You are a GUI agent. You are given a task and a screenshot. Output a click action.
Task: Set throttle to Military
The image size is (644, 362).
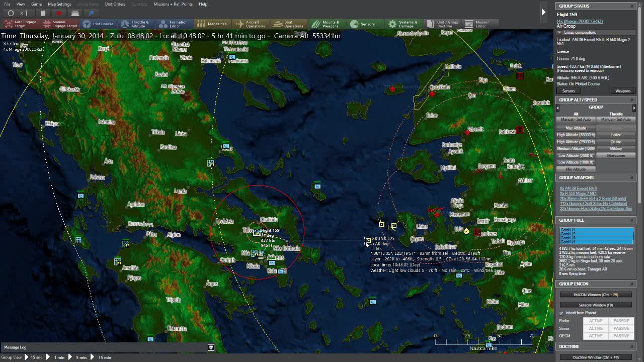616,148
